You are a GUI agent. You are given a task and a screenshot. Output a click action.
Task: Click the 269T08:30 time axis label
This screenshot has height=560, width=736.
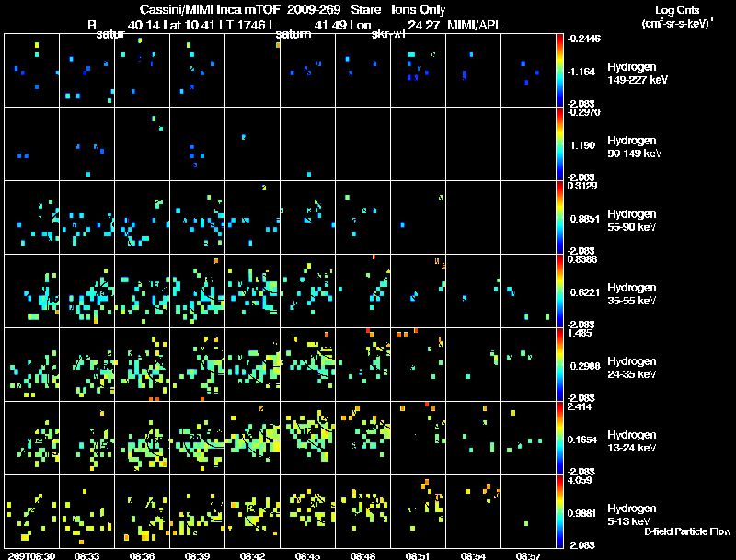tap(31, 555)
